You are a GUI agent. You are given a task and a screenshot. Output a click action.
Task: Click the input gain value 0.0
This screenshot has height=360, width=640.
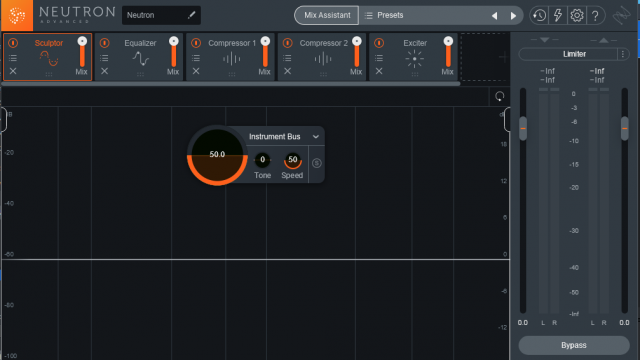point(523,322)
